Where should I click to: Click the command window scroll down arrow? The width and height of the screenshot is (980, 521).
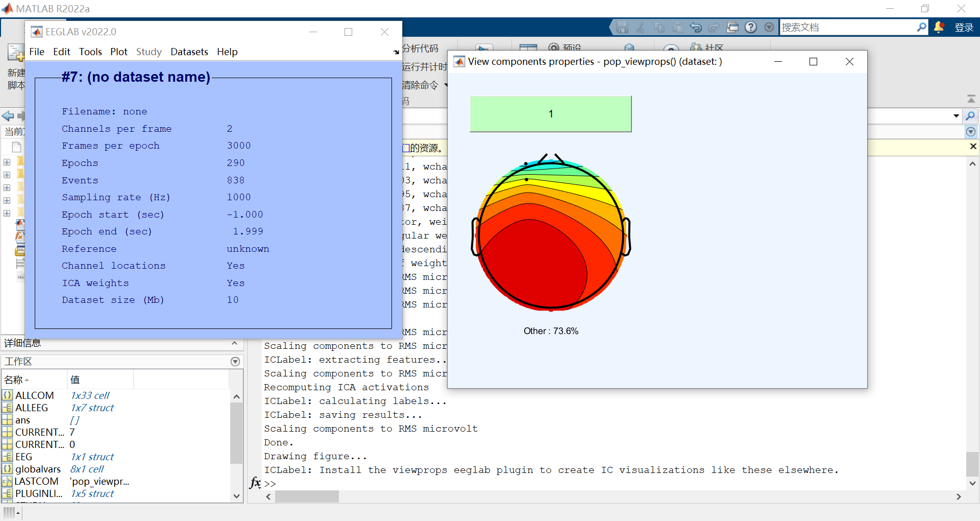click(972, 483)
